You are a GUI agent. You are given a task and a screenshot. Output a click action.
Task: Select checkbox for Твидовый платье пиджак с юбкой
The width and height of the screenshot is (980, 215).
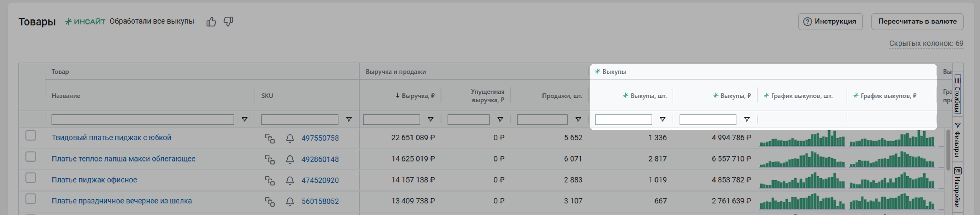point(30,136)
